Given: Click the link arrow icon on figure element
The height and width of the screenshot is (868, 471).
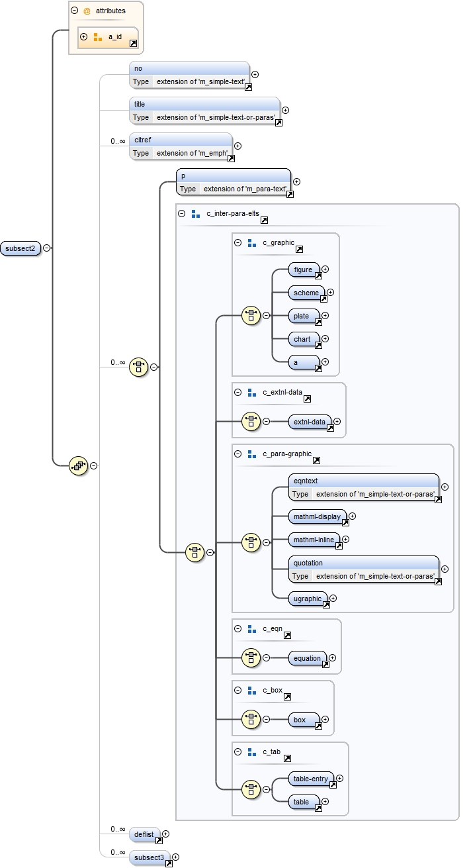Looking at the screenshot, I should coord(318,275).
